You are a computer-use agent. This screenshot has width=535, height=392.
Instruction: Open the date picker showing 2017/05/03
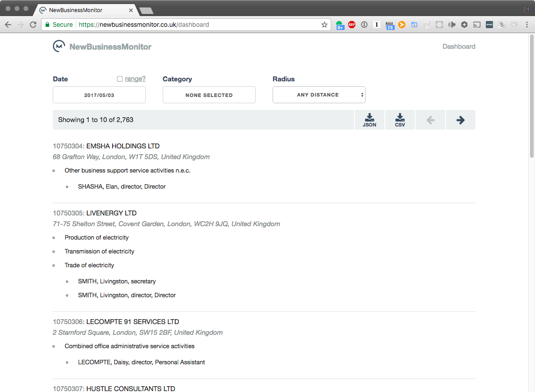tap(99, 95)
